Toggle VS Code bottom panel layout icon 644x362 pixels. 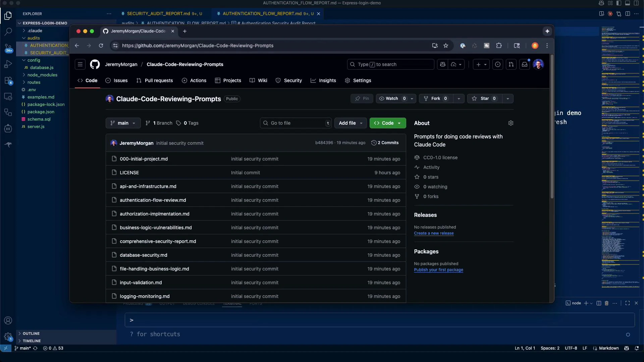point(627,3)
